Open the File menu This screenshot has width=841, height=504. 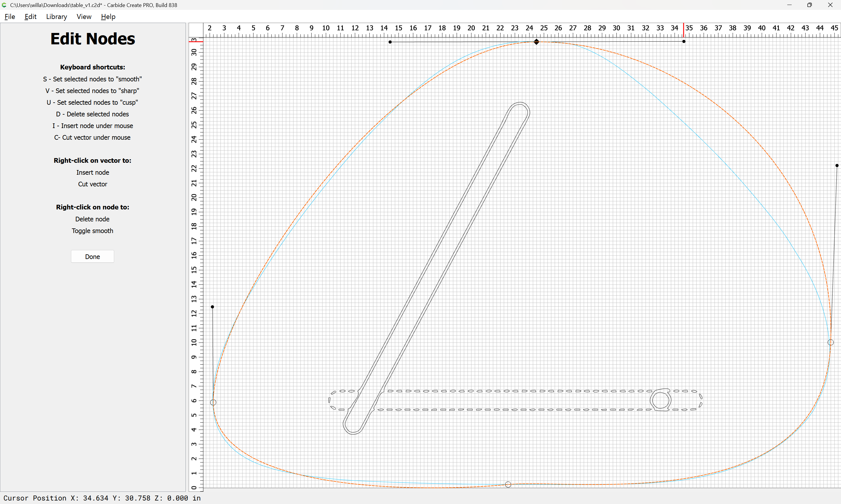10,17
